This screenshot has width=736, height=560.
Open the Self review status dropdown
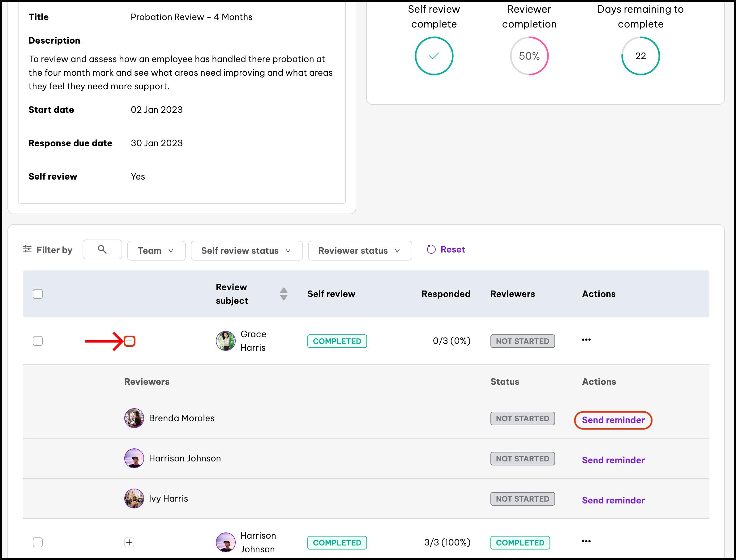tap(246, 251)
